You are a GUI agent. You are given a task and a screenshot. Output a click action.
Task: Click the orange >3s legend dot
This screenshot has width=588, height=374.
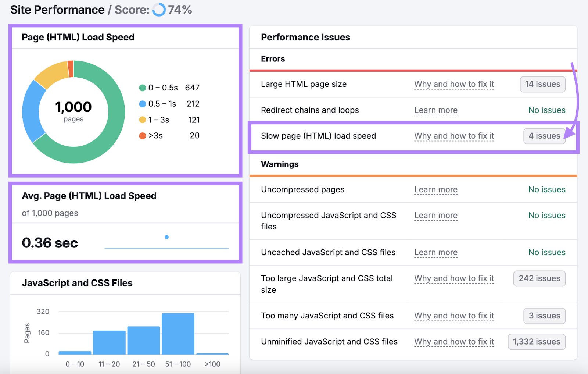pyautogui.click(x=142, y=135)
